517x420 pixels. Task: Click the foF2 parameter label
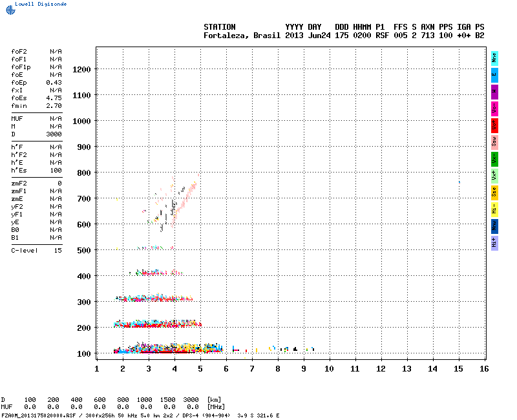pyautogui.click(x=19, y=52)
